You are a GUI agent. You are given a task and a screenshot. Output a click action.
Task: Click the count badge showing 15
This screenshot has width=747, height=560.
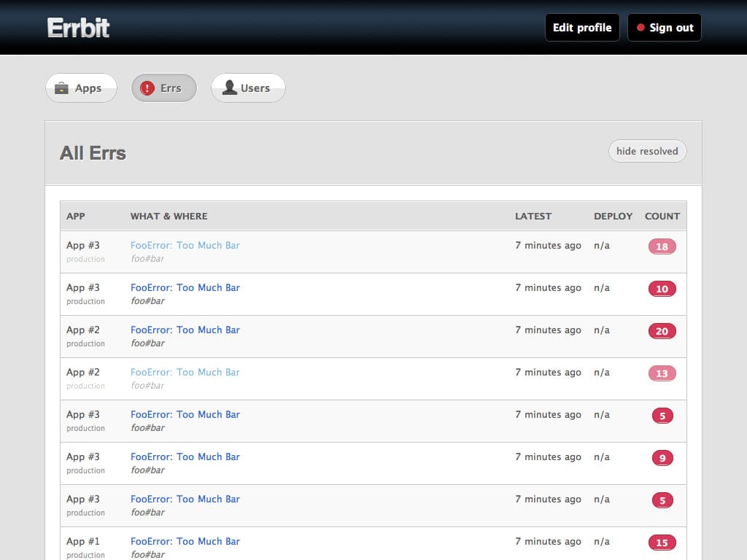pyautogui.click(x=662, y=542)
